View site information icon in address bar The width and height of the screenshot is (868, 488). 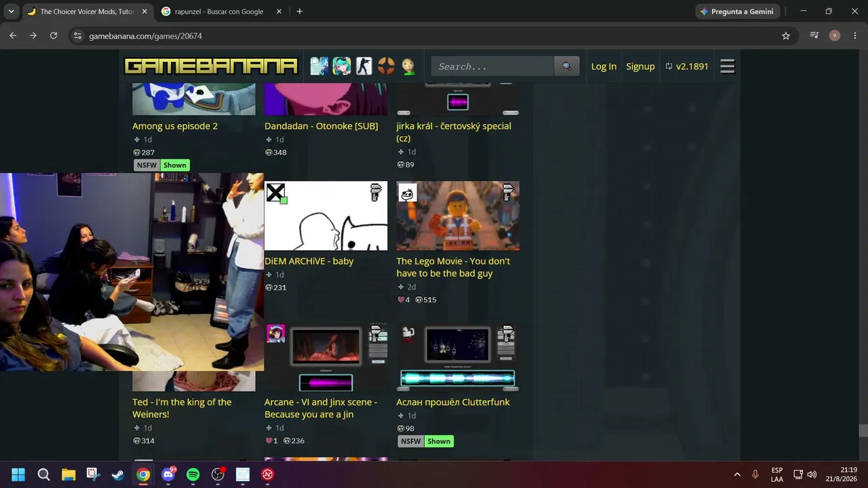click(x=77, y=36)
